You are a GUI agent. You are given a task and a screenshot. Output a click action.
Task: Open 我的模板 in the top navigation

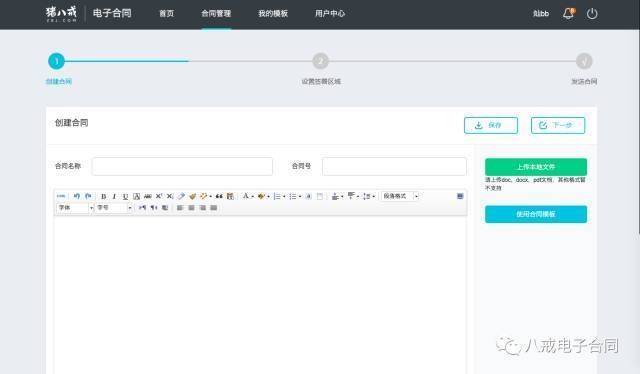click(x=273, y=13)
